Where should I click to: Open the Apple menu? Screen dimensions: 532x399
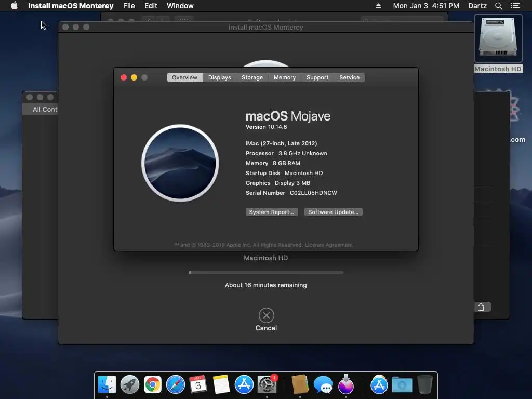tap(14, 6)
